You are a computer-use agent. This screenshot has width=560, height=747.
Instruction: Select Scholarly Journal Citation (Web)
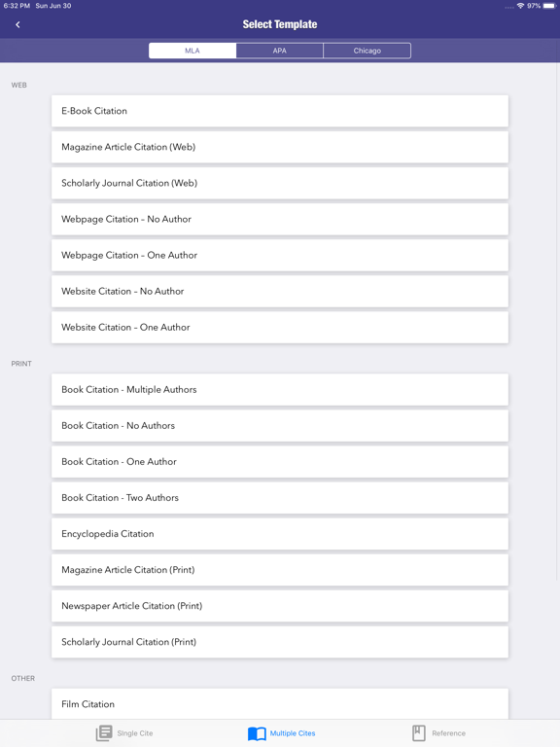pyautogui.click(x=280, y=183)
